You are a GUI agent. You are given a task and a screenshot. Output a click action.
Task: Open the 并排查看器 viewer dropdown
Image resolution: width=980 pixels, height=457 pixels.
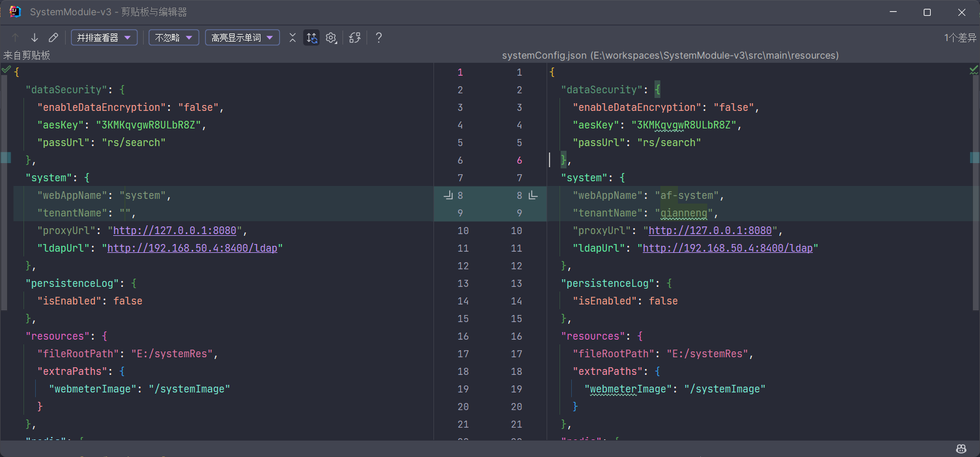coord(104,38)
